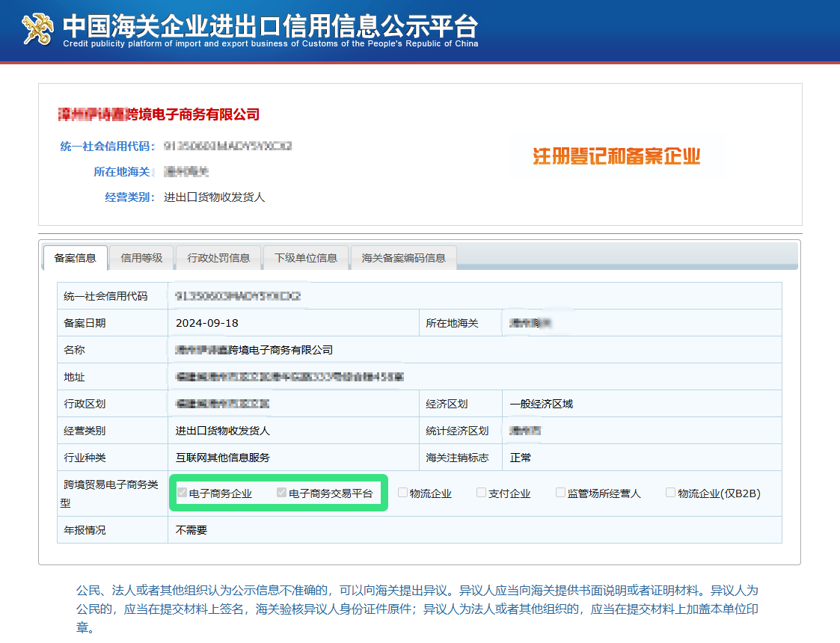Click the 年报情况 value 不需要
Viewport: 840px width, 643px height.
(x=191, y=530)
